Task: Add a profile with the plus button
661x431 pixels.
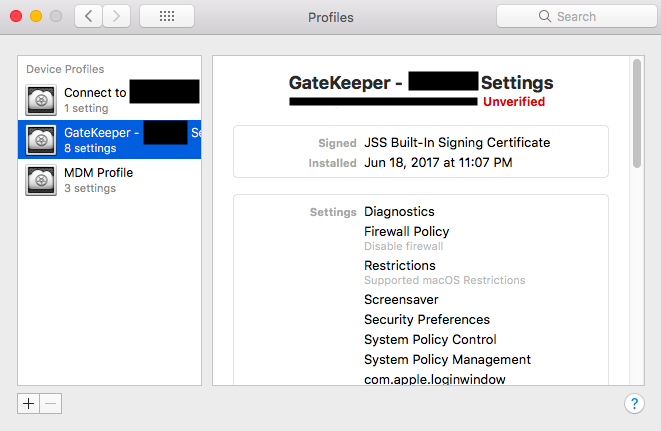Action: point(29,403)
